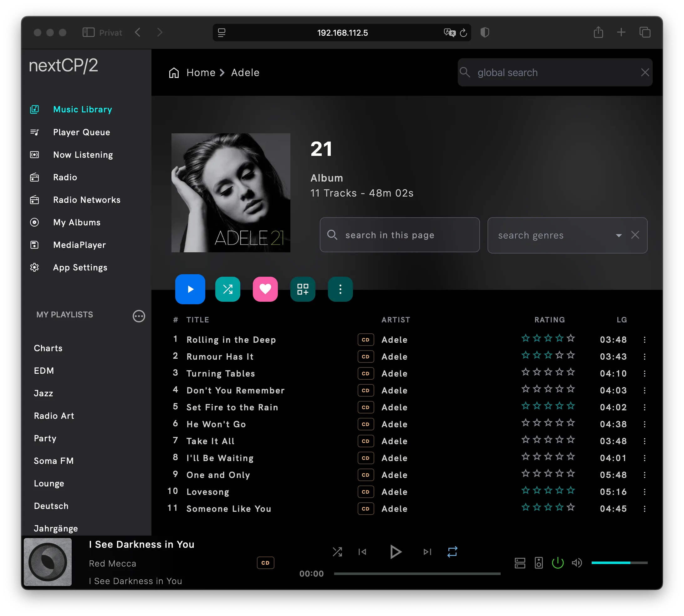Adjust the volume slider
This screenshot has width=684, height=616.
tap(619, 562)
